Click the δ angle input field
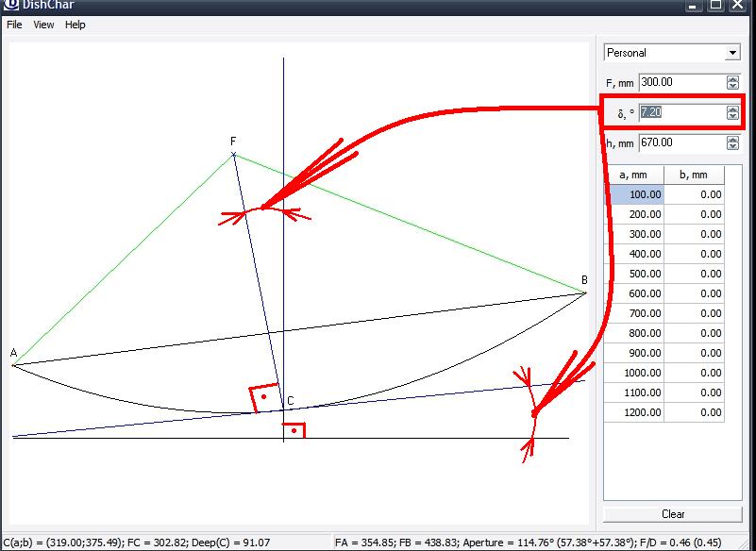This screenshot has width=756, height=551. [681, 112]
